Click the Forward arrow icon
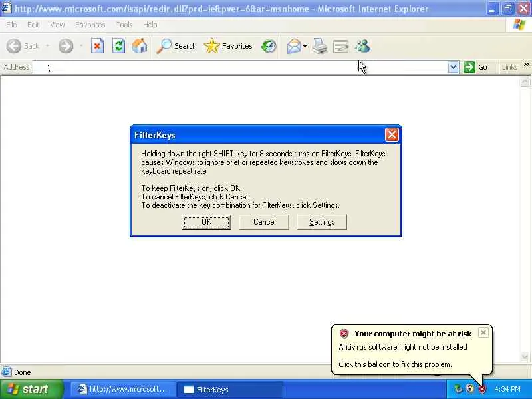Viewport: 532px width, 399px height. tap(65, 46)
